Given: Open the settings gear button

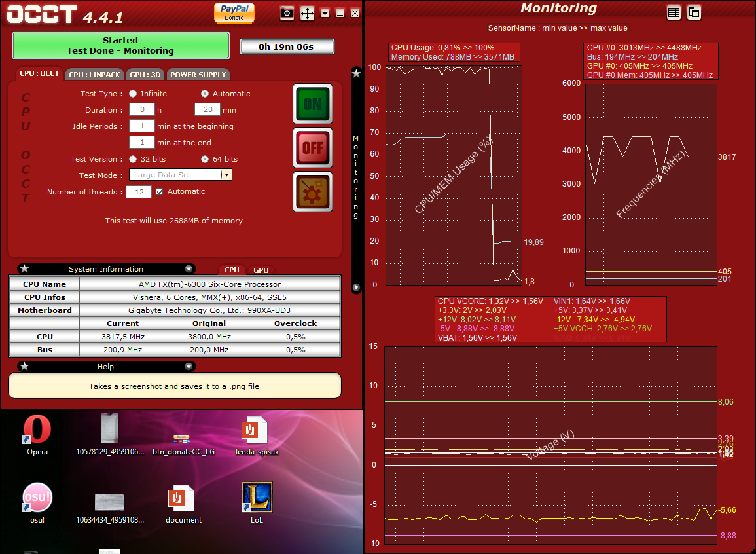Looking at the screenshot, I should [x=313, y=191].
